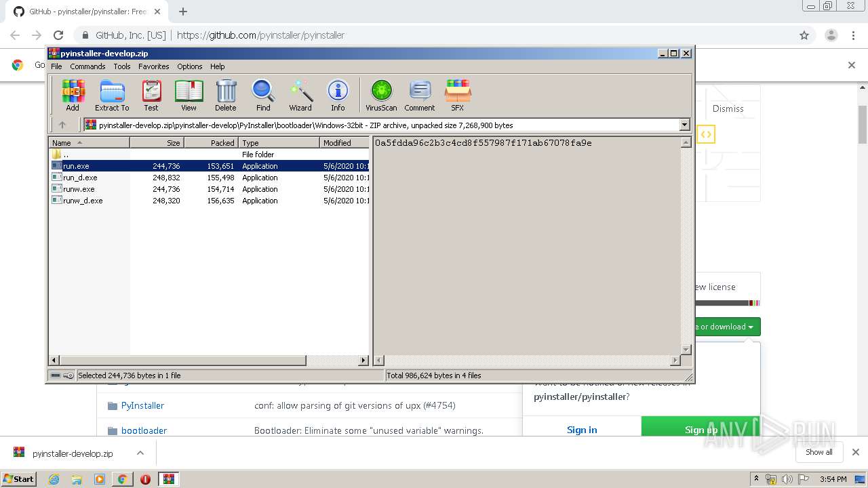This screenshot has width=868, height=488.
Task: Open Windows Explorer from the taskbar
Action: pos(77,479)
